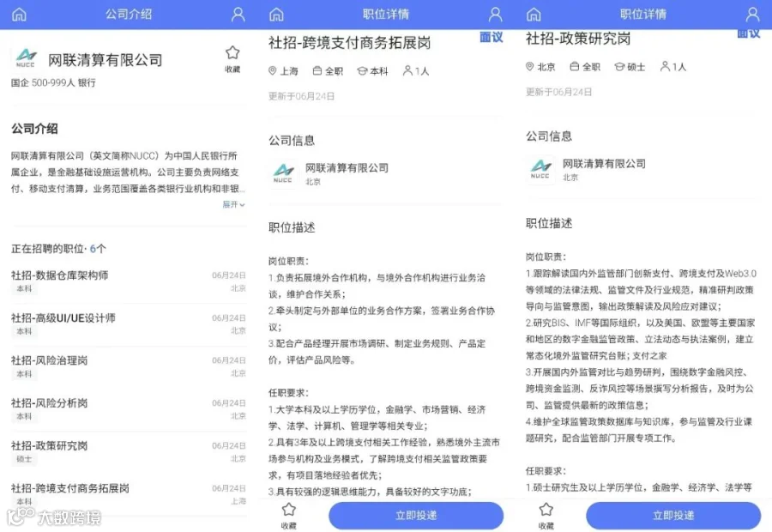Click 1人 headcount on 跨境支付 job

pyautogui.click(x=416, y=71)
